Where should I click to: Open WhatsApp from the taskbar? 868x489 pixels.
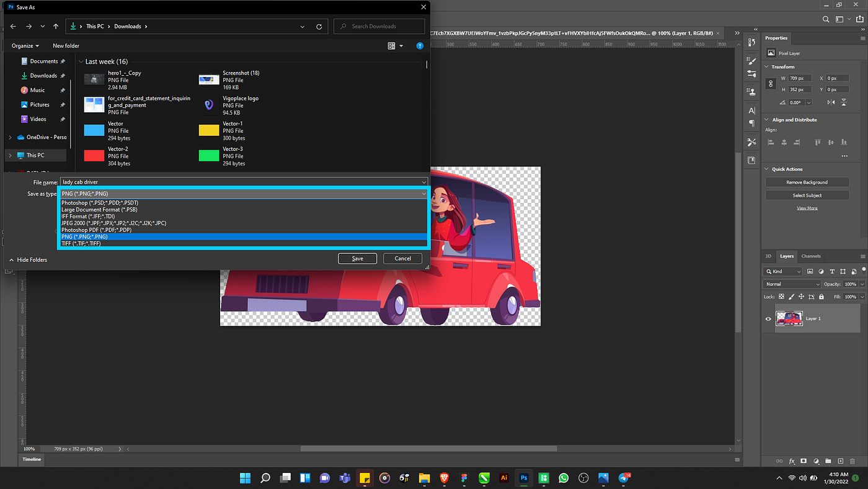coord(564,478)
